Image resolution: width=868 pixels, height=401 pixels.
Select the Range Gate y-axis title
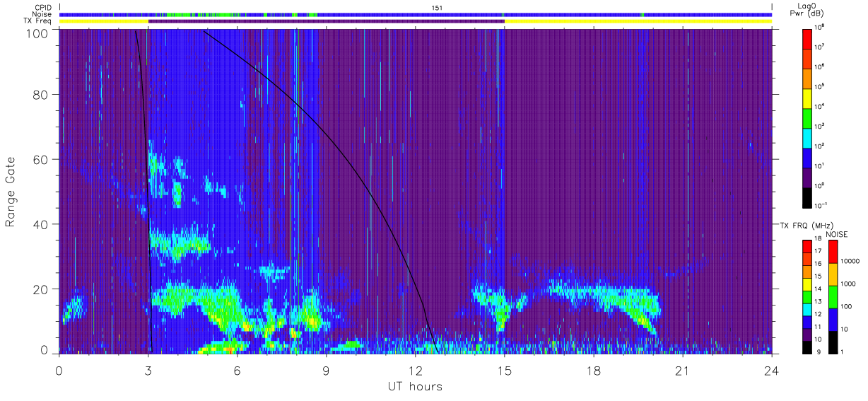11,192
